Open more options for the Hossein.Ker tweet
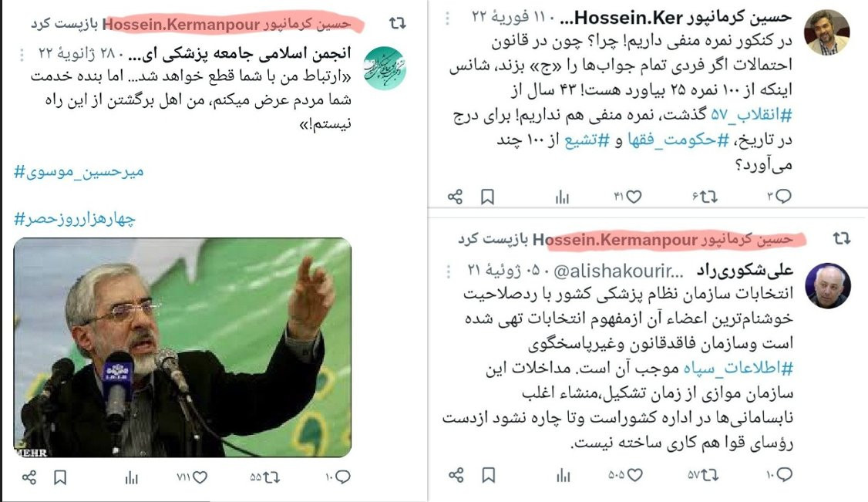The height and width of the screenshot is (502, 868). 447,19
